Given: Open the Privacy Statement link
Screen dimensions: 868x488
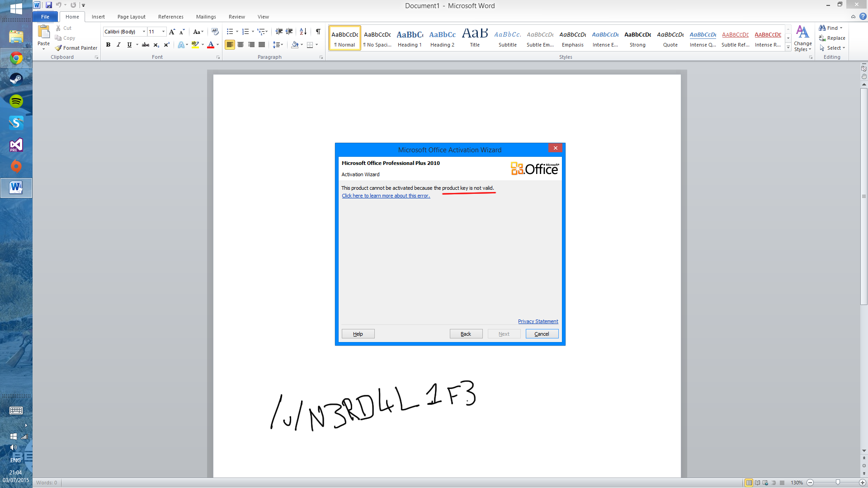Looking at the screenshot, I should click(x=538, y=321).
